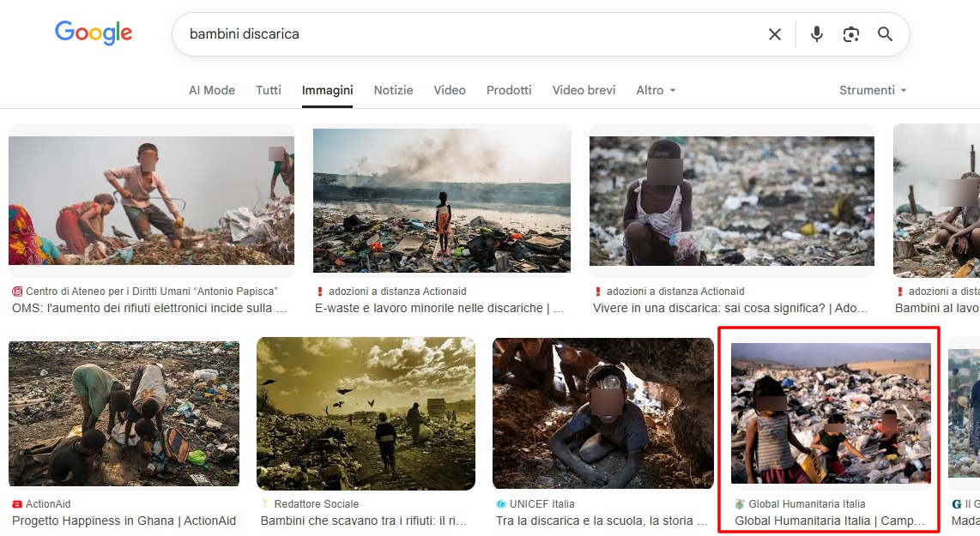The height and width of the screenshot is (536, 980).
Task: Start voice search with microphone icon
Action: point(816,34)
